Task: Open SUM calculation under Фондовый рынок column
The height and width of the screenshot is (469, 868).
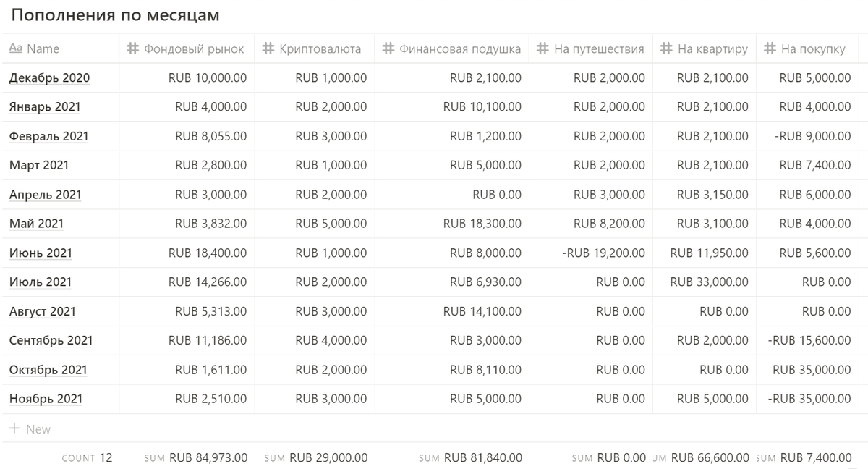Action: (x=195, y=457)
